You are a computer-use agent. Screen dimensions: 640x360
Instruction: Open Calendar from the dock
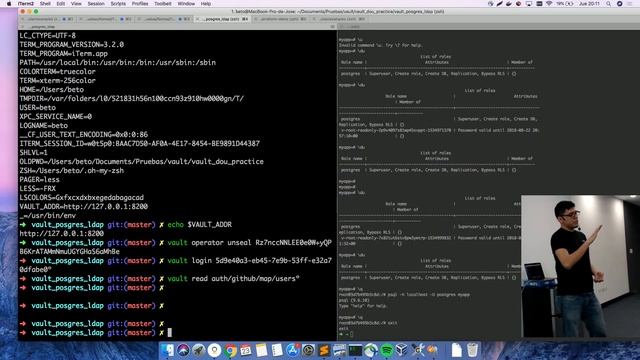(246, 350)
